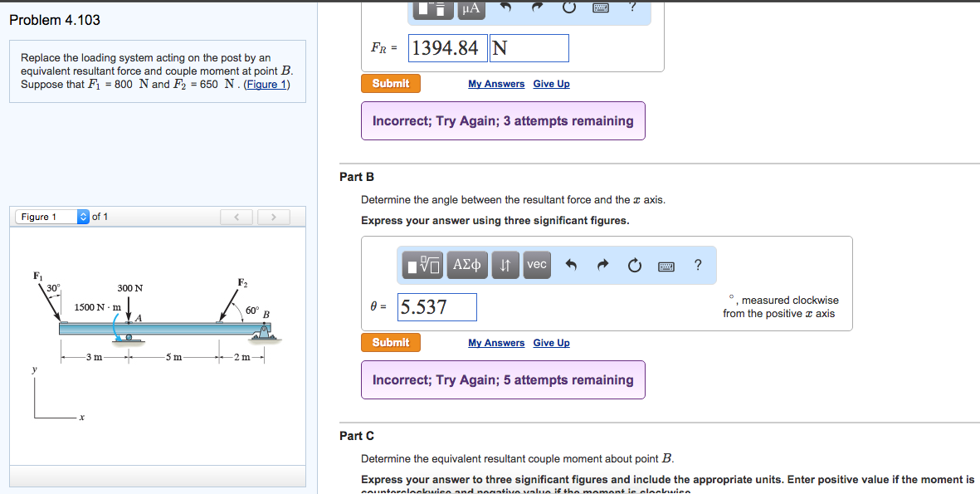Click Give Up for Part B
The image size is (980, 494).
551,342
